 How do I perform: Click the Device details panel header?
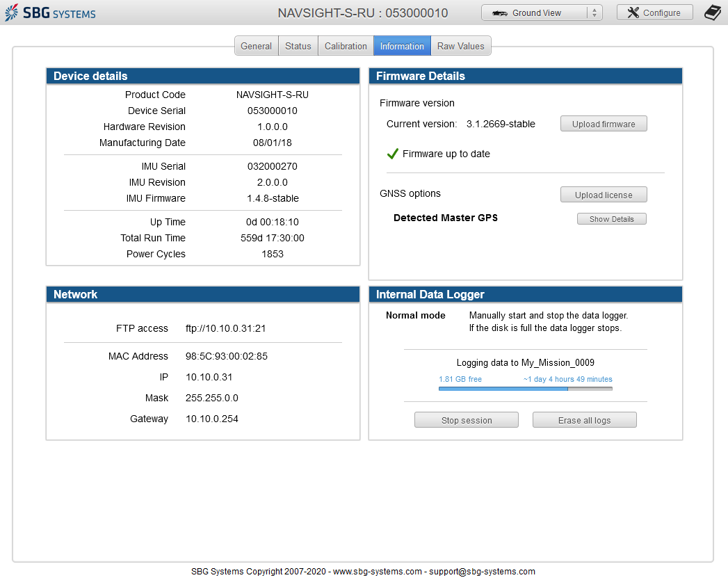(203, 76)
